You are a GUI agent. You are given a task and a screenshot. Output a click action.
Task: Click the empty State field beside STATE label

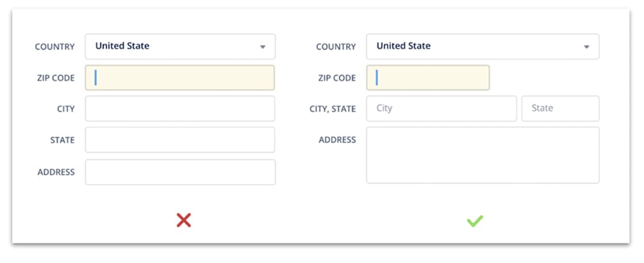pos(180,140)
